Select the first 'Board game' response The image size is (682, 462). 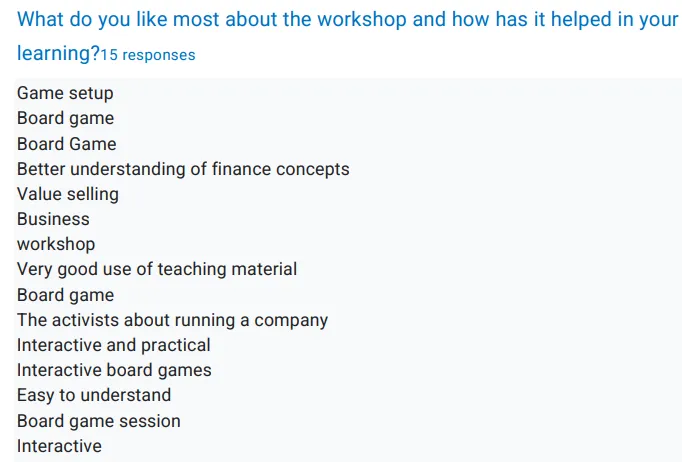pos(65,118)
